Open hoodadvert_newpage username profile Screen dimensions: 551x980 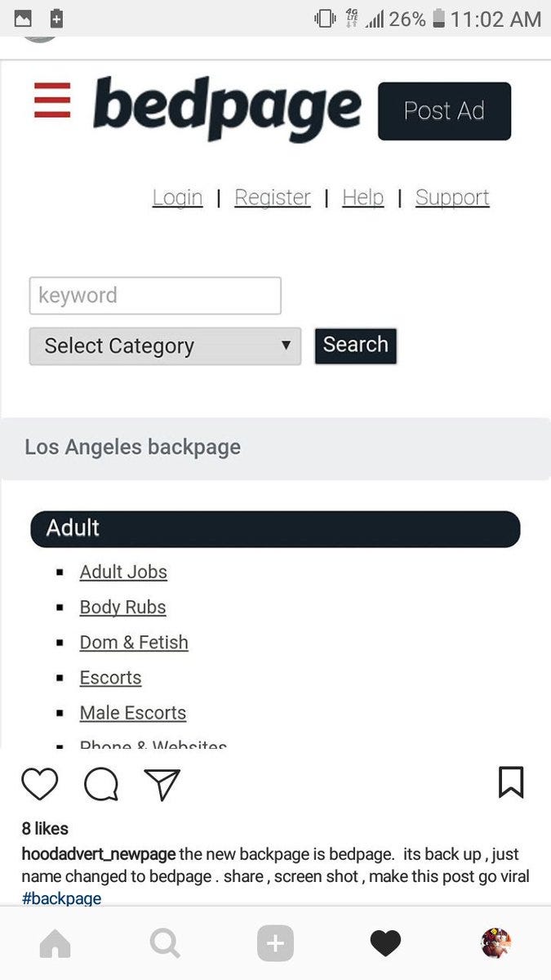99,854
